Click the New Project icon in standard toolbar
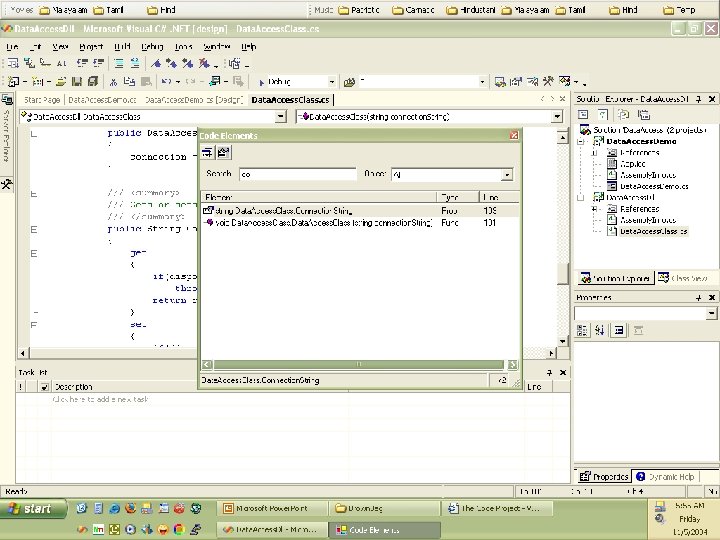 (x=13, y=82)
